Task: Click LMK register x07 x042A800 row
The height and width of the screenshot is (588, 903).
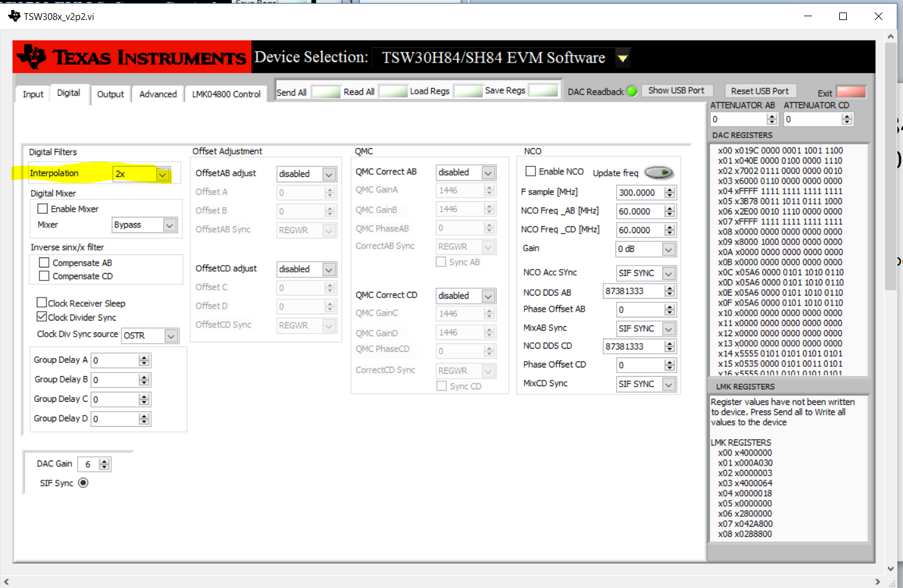Action: coord(745,524)
